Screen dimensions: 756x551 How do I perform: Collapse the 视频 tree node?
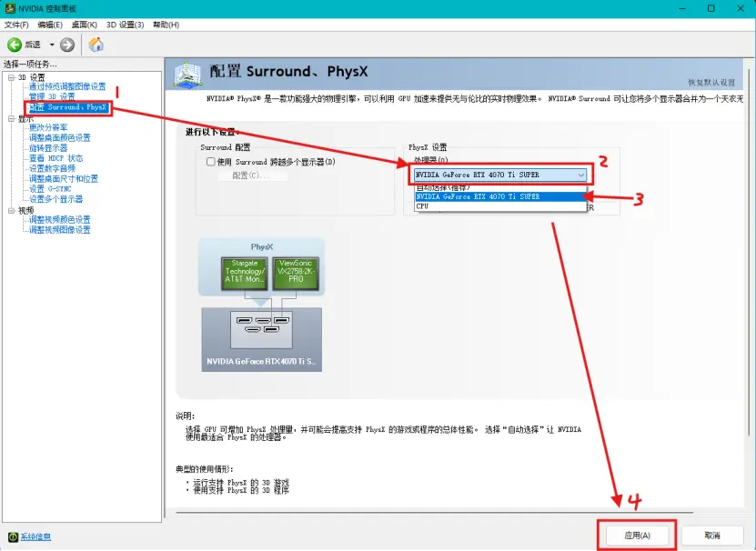(x=10, y=210)
